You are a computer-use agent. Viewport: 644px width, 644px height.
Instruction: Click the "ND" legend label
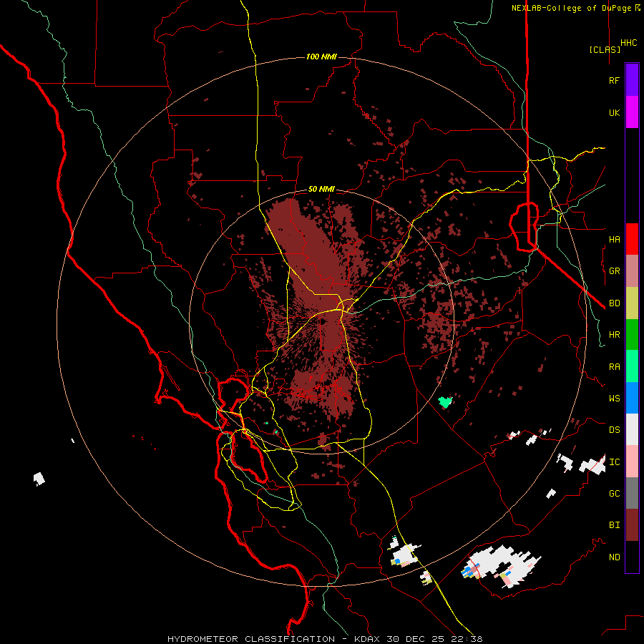click(x=615, y=557)
